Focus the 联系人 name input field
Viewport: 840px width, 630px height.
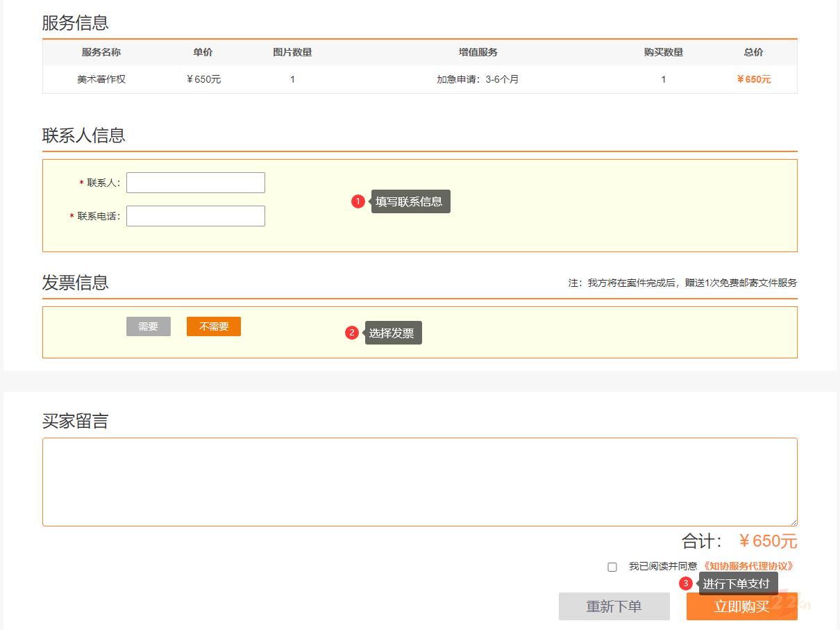tap(196, 183)
